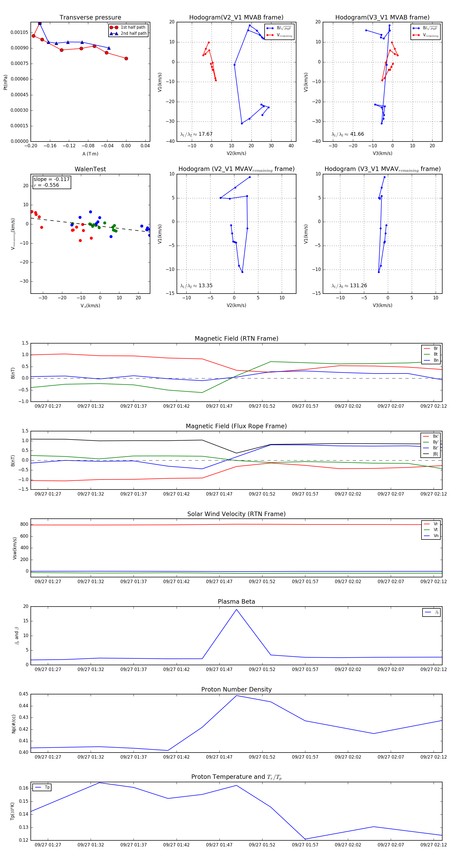The image size is (473, 868).
Task: Click the 'Vt' legend entry
Action: [x=431, y=530]
